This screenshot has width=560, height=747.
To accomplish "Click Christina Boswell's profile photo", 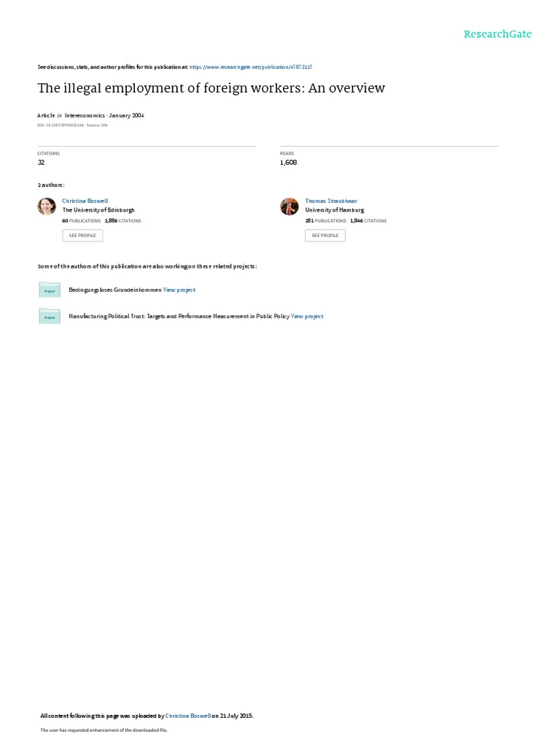I will click(x=47, y=206).
